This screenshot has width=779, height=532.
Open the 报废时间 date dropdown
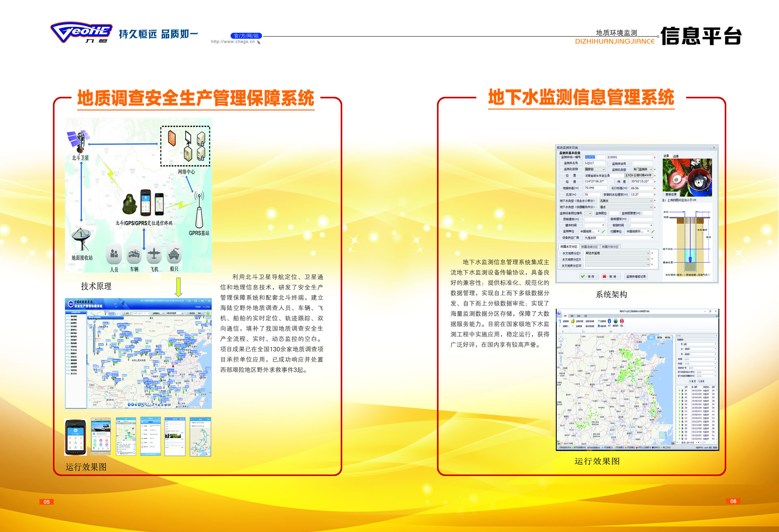(x=642, y=225)
